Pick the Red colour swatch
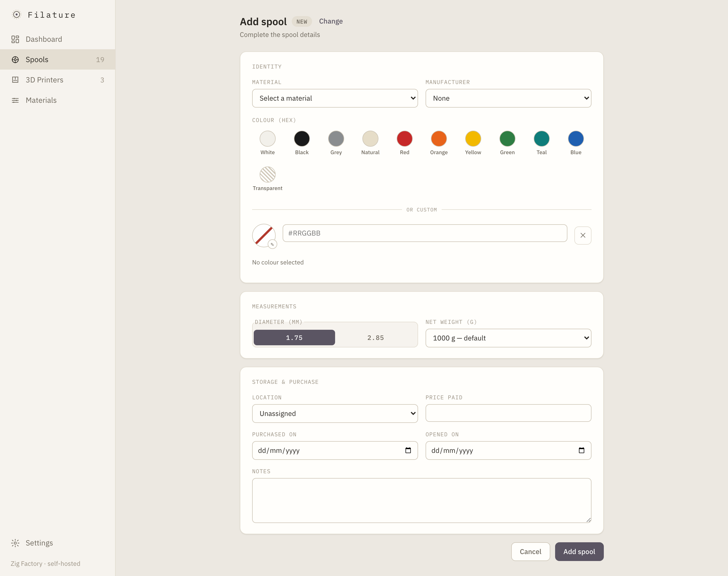728x576 pixels. tap(405, 139)
